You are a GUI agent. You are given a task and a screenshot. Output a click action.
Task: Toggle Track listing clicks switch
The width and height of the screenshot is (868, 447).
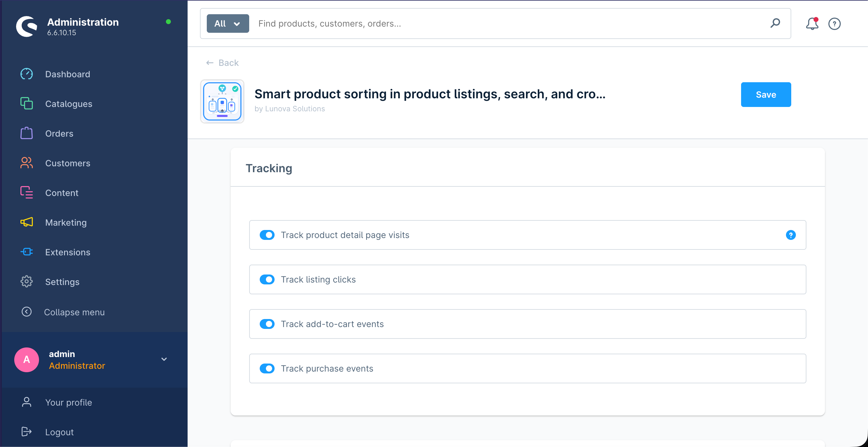point(267,279)
